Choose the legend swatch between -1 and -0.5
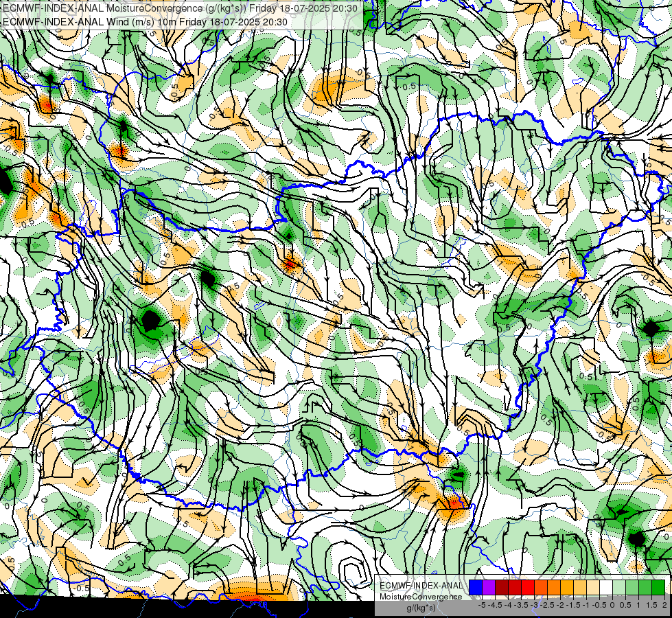This screenshot has width=672, height=618. (593, 588)
